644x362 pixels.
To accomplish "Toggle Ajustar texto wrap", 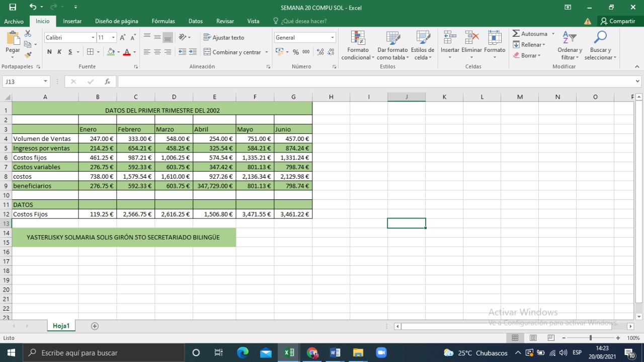I will (224, 38).
